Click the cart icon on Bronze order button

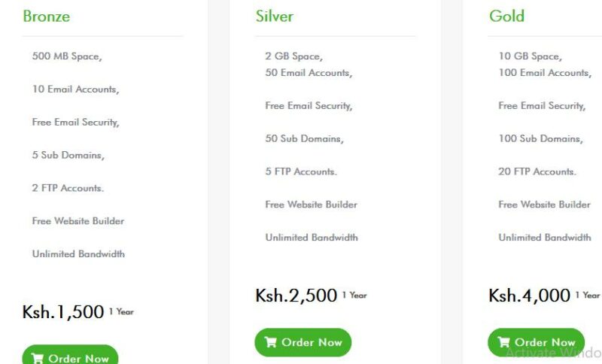pyautogui.click(x=38, y=359)
